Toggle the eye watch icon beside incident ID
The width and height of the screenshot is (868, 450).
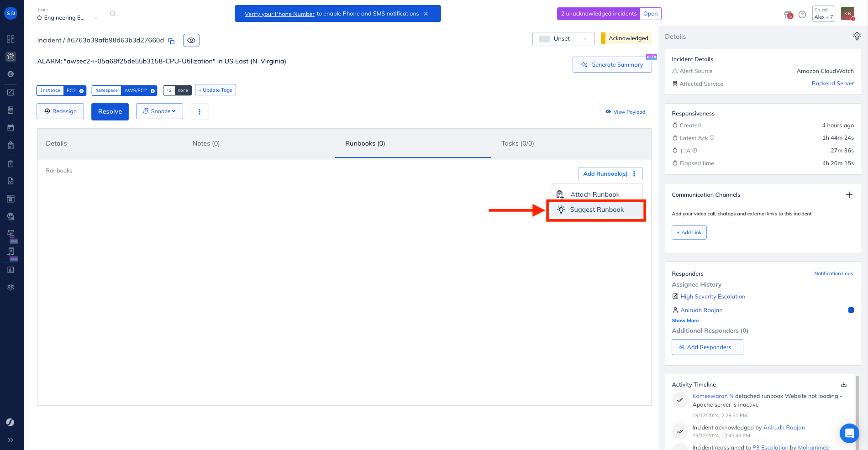pos(191,41)
